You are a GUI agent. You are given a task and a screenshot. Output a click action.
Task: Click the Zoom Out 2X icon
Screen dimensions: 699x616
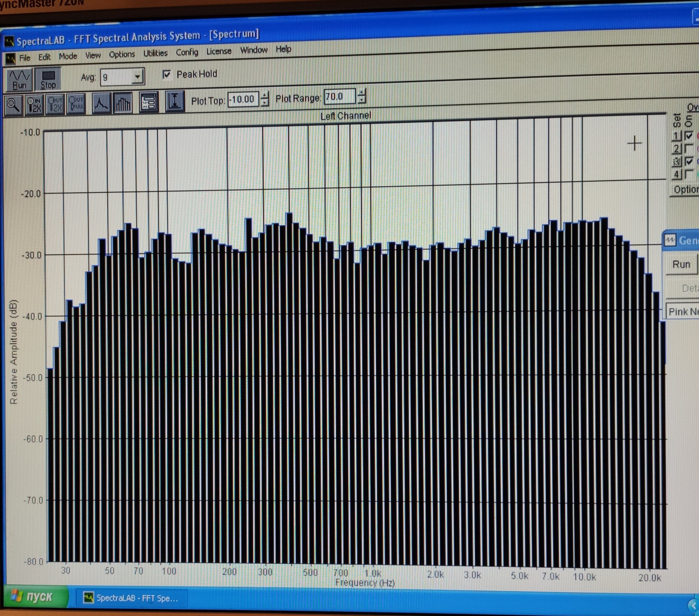click(55, 104)
